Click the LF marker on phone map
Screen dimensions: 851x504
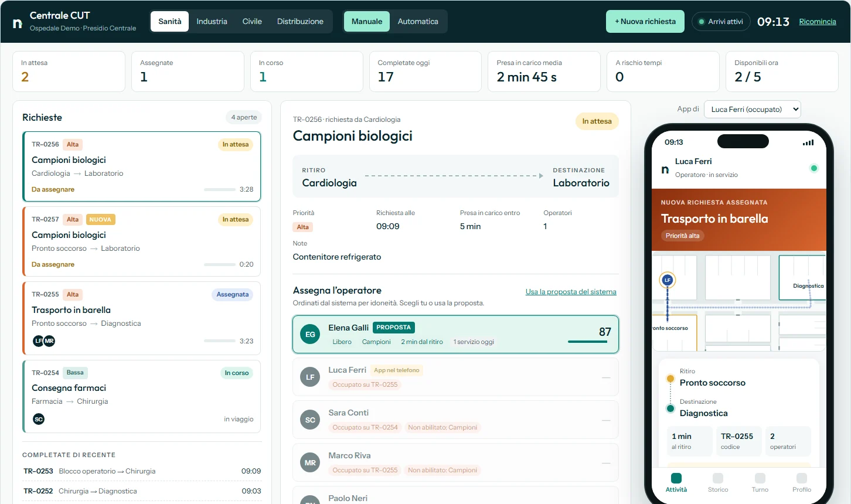click(x=667, y=280)
